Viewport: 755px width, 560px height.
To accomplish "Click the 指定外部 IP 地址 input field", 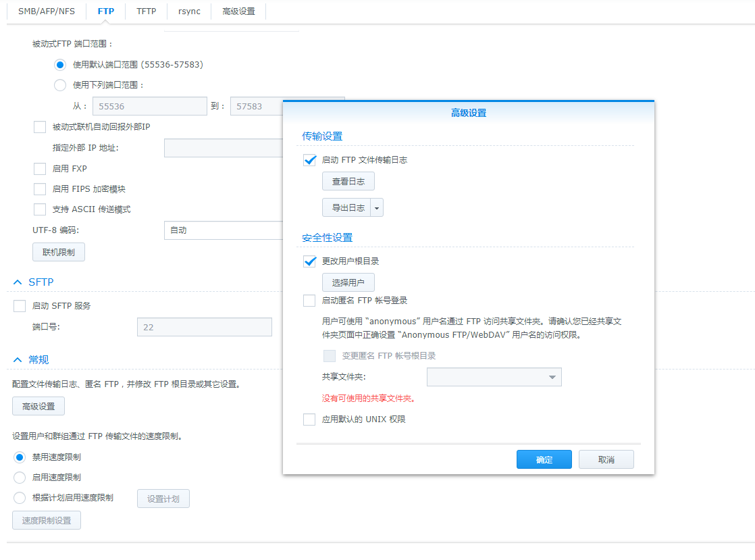I will pos(224,148).
